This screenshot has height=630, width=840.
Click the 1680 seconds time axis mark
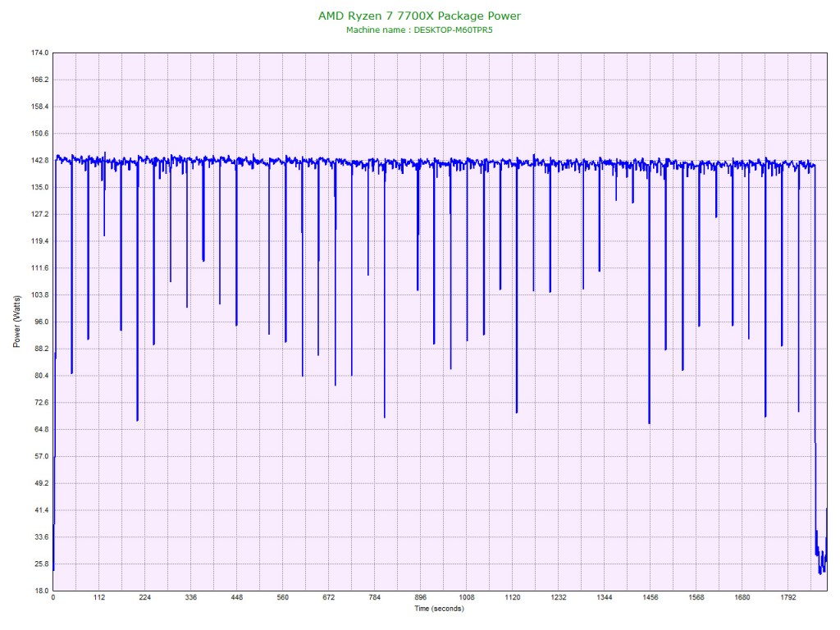[742, 598]
